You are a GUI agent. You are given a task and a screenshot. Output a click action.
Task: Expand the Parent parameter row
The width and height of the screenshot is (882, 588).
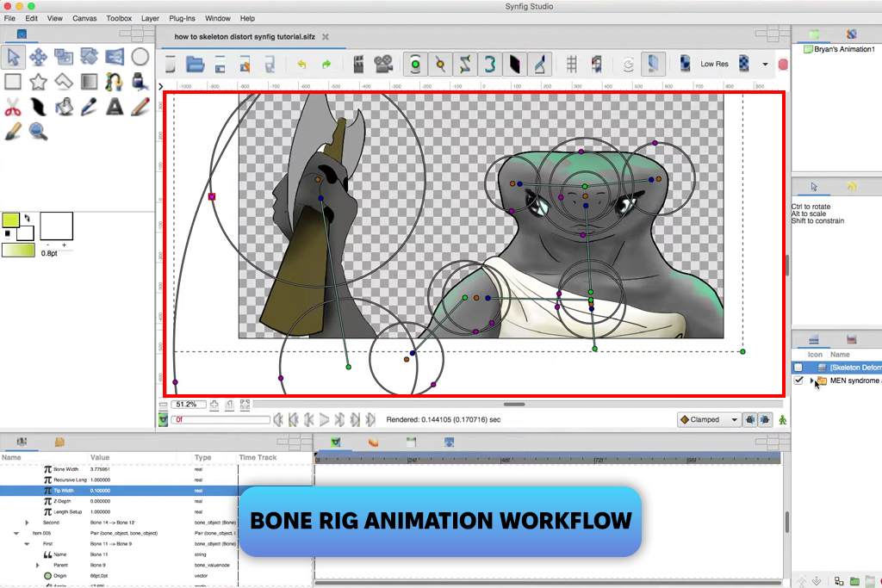[37, 565]
